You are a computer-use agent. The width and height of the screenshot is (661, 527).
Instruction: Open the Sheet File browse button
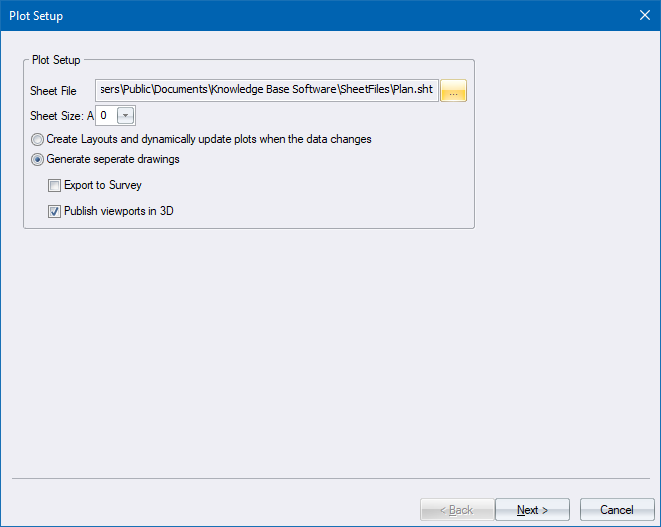point(453,91)
